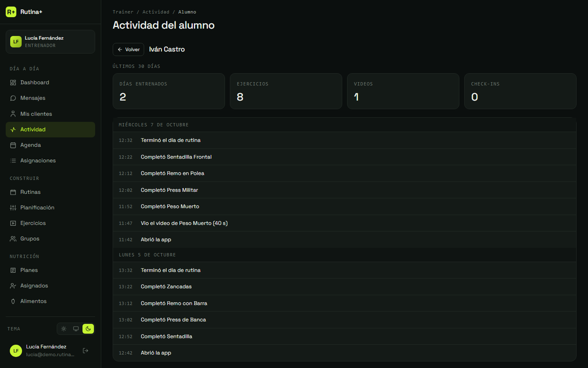588x368 pixels.
Task: Open nutrition Planes icon
Action: point(13,270)
